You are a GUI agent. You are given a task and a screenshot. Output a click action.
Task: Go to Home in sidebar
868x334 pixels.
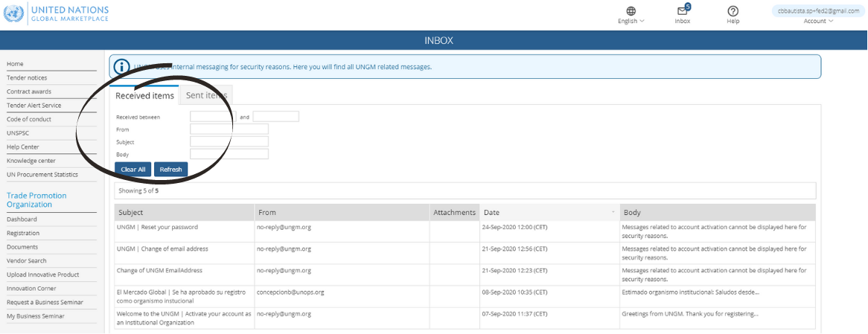click(x=15, y=64)
